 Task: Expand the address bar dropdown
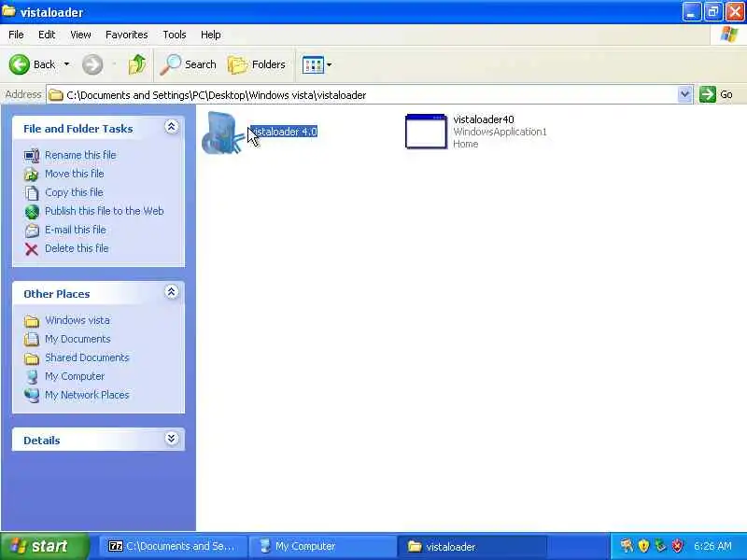684,94
